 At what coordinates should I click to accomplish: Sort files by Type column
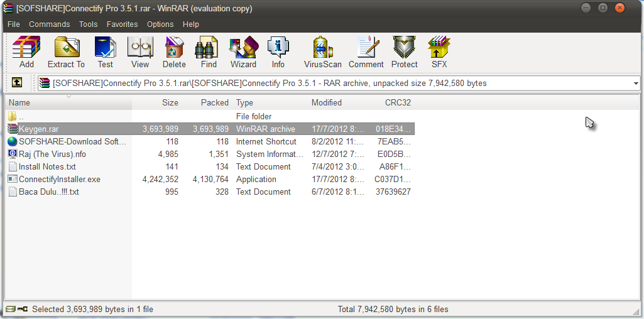tap(271, 102)
